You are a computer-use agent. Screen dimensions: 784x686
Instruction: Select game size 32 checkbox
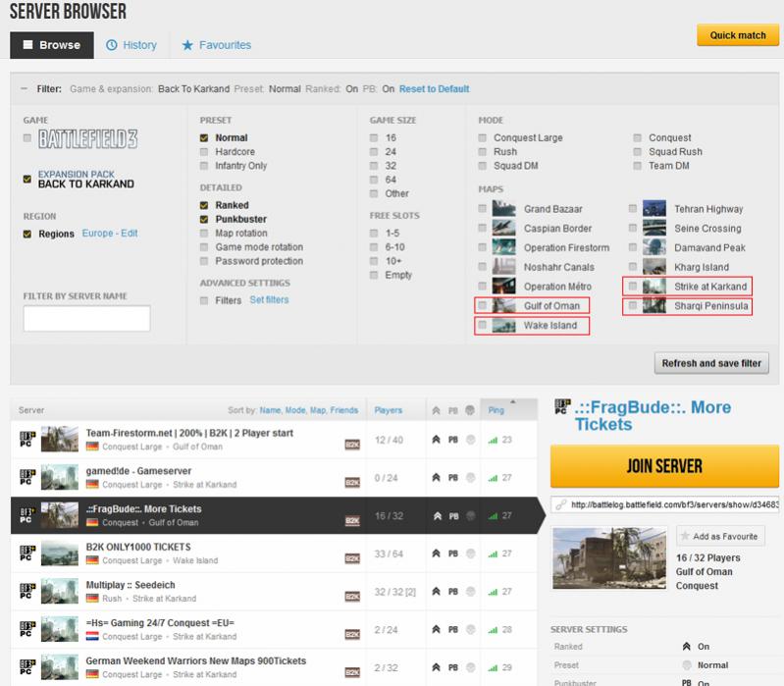pyautogui.click(x=374, y=166)
